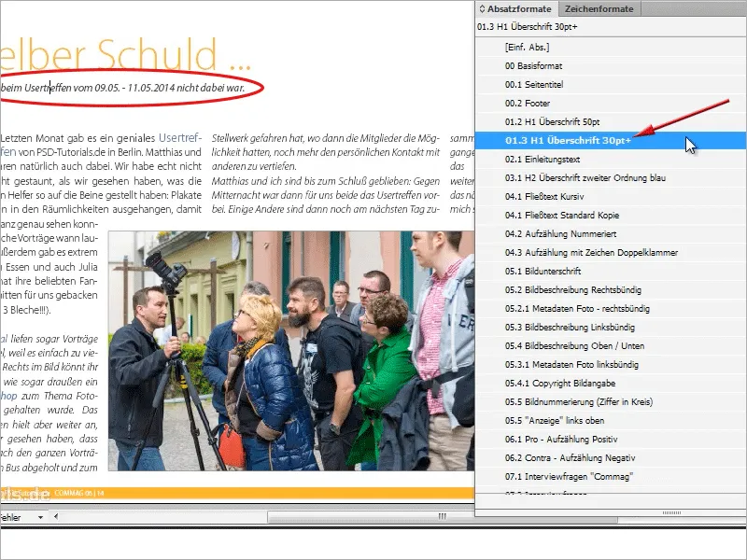
Task: Switch to the Zeichenformate tab
Action: [x=599, y=8]
